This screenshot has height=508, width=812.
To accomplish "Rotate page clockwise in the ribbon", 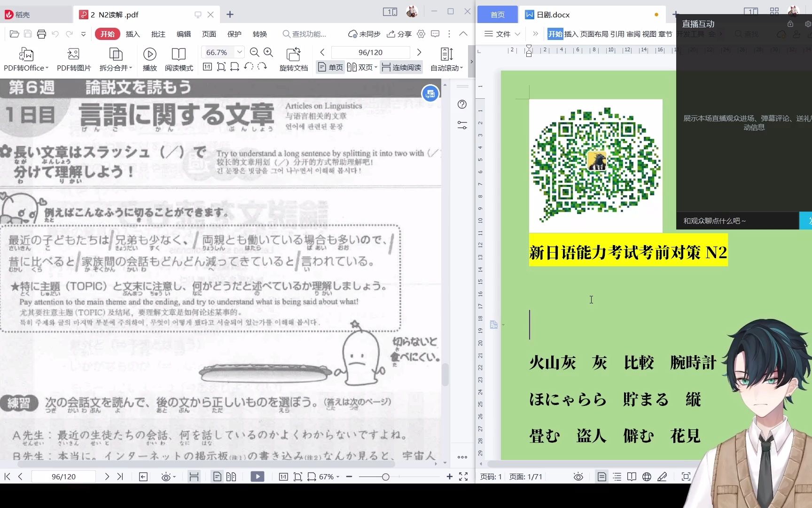I will point(262,67).
